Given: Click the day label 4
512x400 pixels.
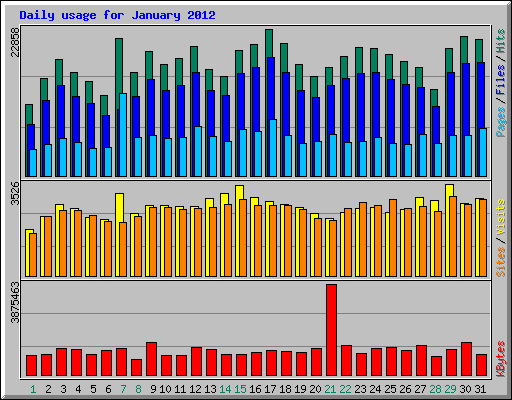Looking at the screenshot, I should 78,389.
